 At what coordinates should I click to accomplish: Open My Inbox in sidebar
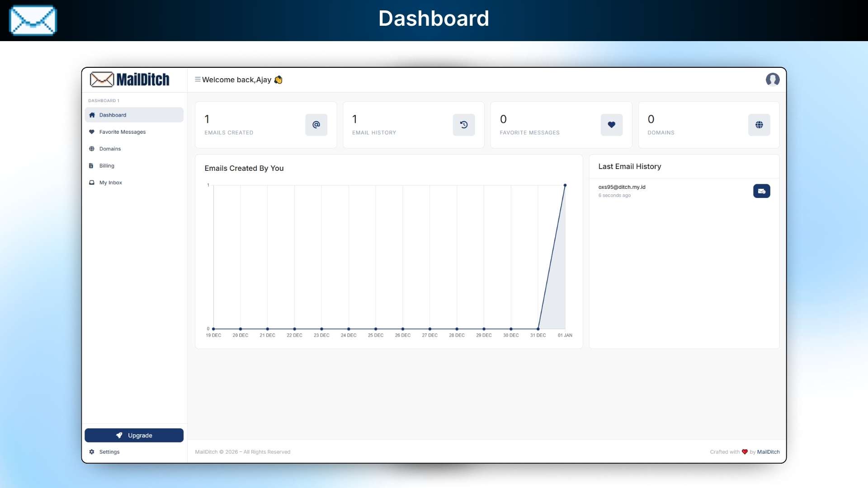click(110, 183)
